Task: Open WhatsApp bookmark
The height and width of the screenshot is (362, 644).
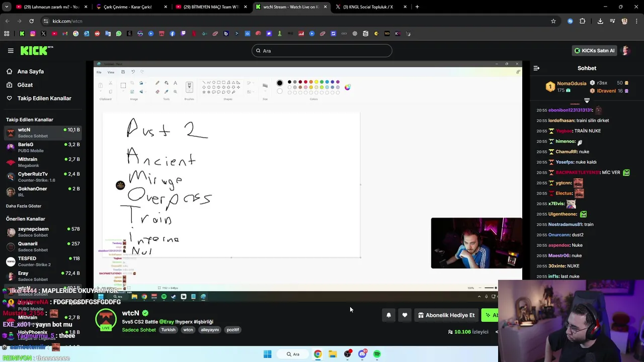Action: coord(119,34)
